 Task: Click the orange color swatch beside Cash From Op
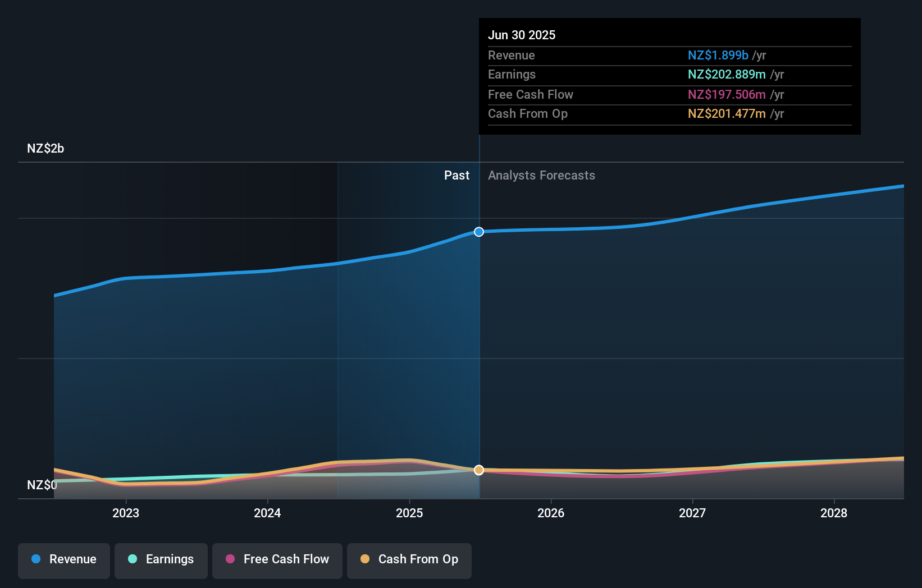tap(365, 559)
